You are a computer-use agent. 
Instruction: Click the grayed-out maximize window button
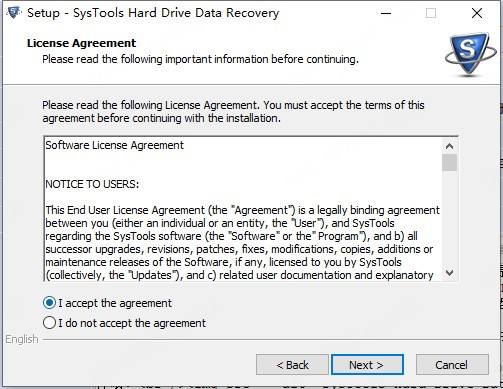tap(431, 13)
